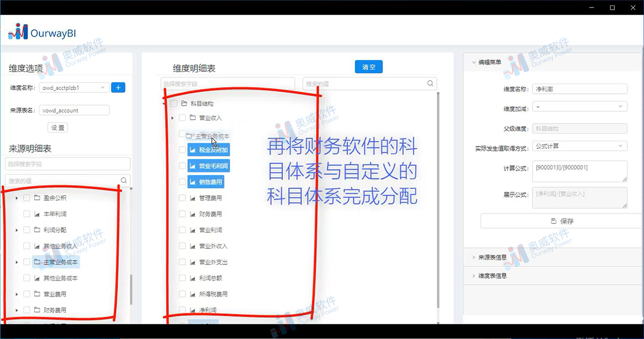
Task: Check the 营业收入 checkbox
Action: (182, 118)
